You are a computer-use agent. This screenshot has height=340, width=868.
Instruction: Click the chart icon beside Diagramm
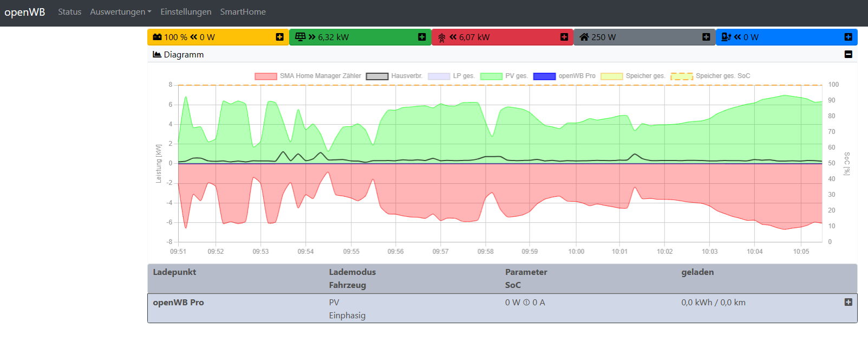pyautogui.click(x=157, y=54)
